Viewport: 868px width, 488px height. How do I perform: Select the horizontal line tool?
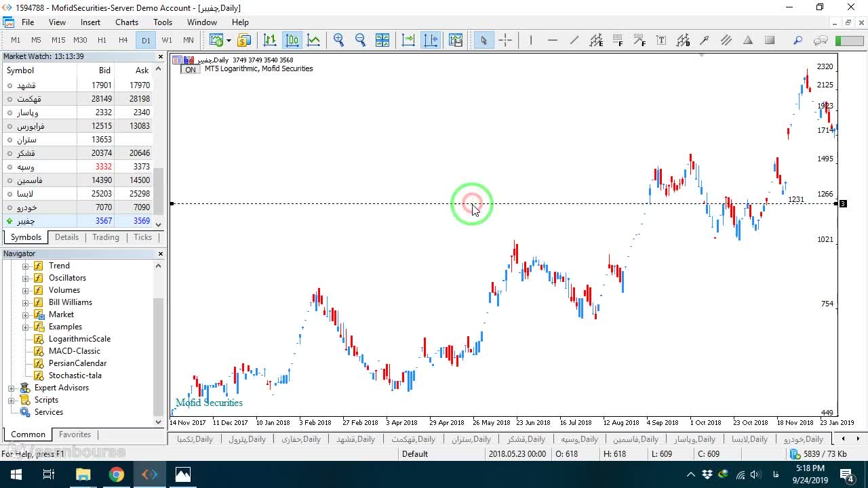click(x=553, y=40)
